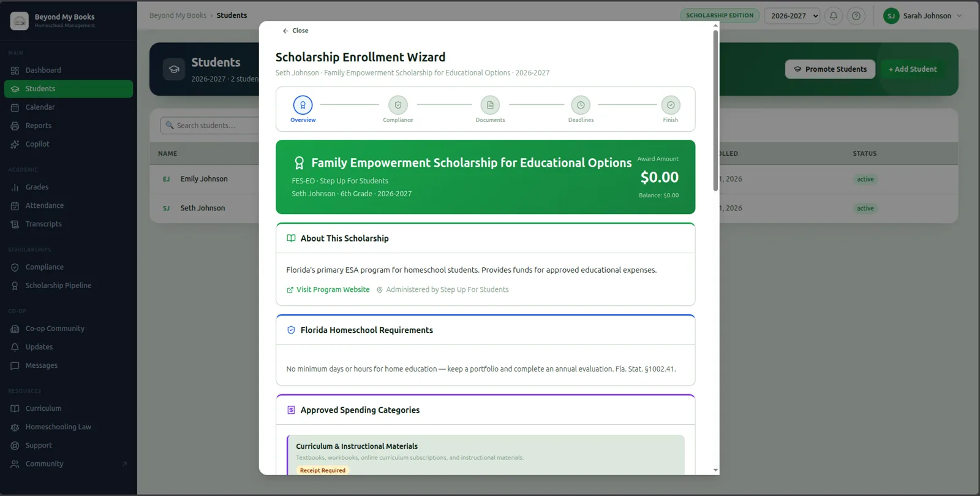The height and width of the screenshot is (496, 980).
Task: Click Promote Students button
Action: point(830,69)
